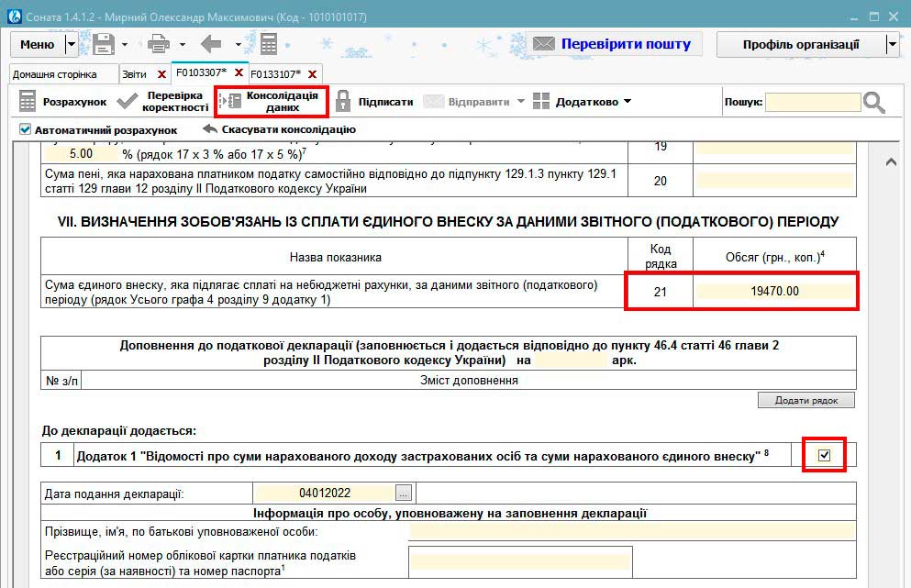Uncheck the Додаток 1 attachment checkbox

824,456
